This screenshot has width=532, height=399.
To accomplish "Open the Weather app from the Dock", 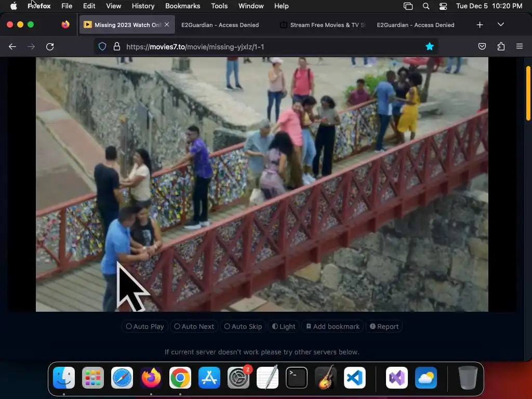I will tap(426, 378).
